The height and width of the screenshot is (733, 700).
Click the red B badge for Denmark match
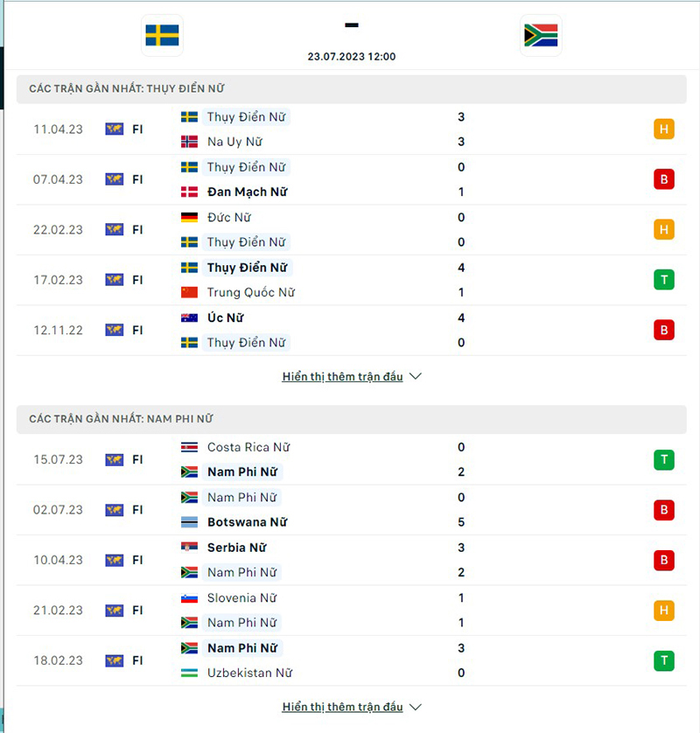[x=664, y=179]
